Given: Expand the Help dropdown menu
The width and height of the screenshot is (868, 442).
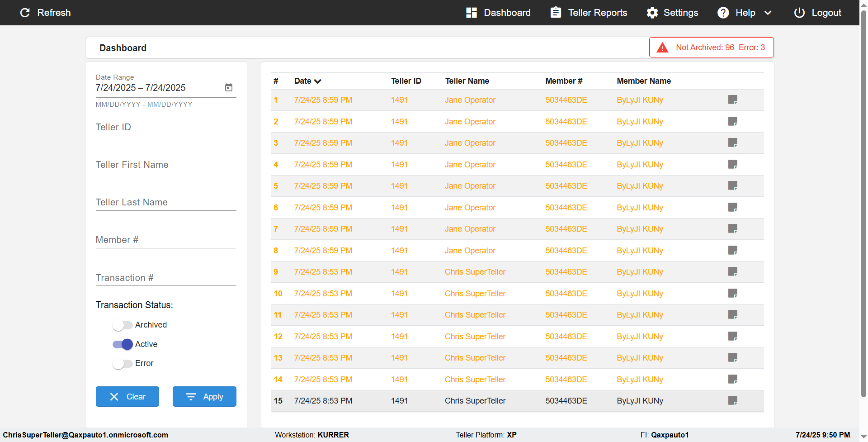Looking at the screenshot, I should click(768, 13).
